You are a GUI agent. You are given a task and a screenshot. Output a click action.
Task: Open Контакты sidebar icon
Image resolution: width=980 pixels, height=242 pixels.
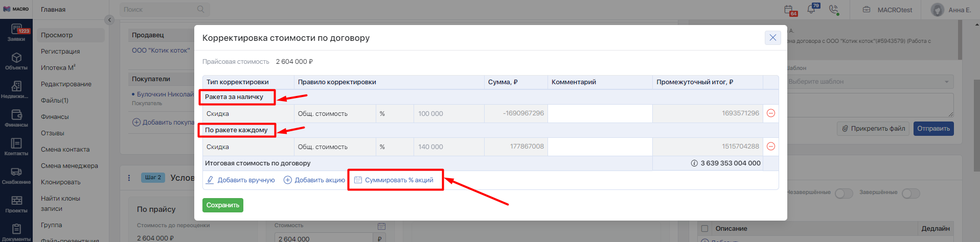pos(16,147)
